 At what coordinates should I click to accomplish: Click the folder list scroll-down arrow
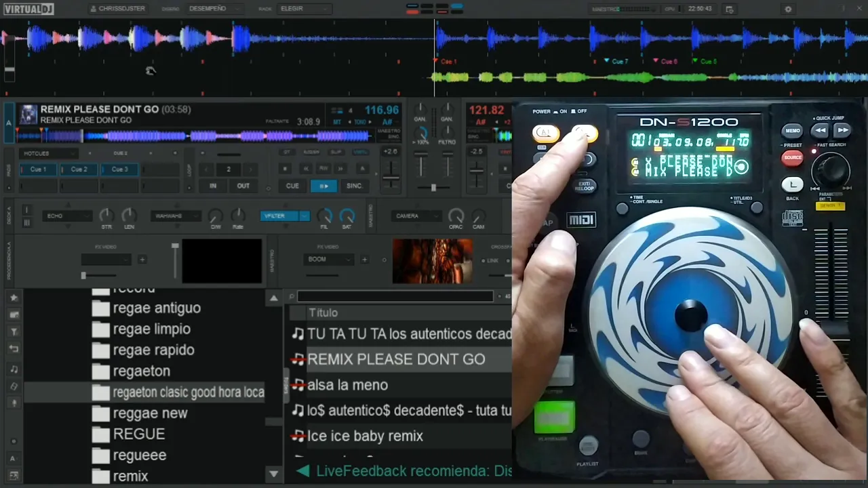click(273, 474)
